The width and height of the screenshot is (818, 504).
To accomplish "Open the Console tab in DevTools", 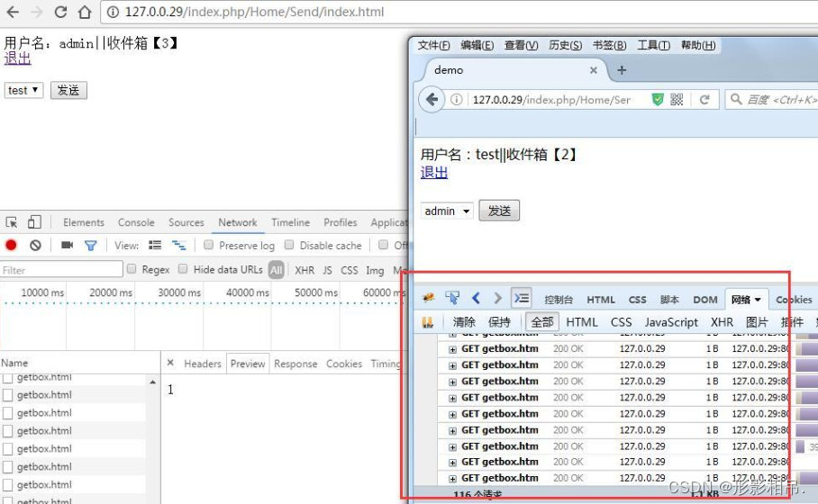I will pyautogui.click(x=136, y=222).
